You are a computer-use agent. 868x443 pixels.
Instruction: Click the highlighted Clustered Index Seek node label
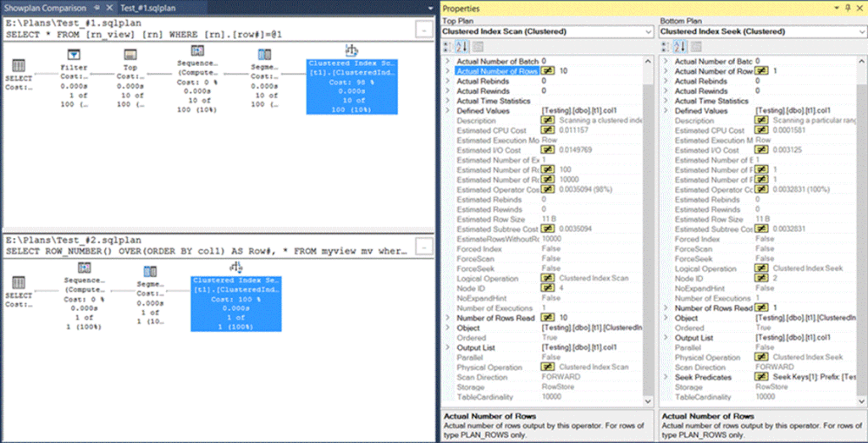236,303
